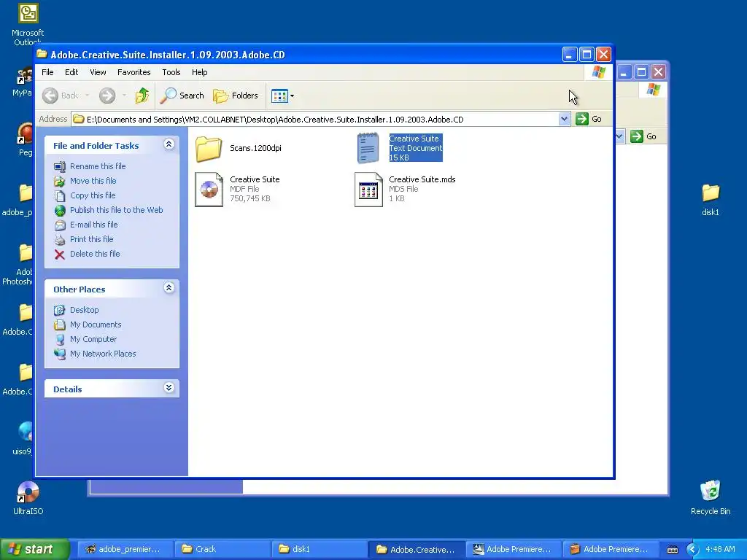Click the keyboard icon in system tray
Viewport: 747px width, 560px height.
coord(672,550)
